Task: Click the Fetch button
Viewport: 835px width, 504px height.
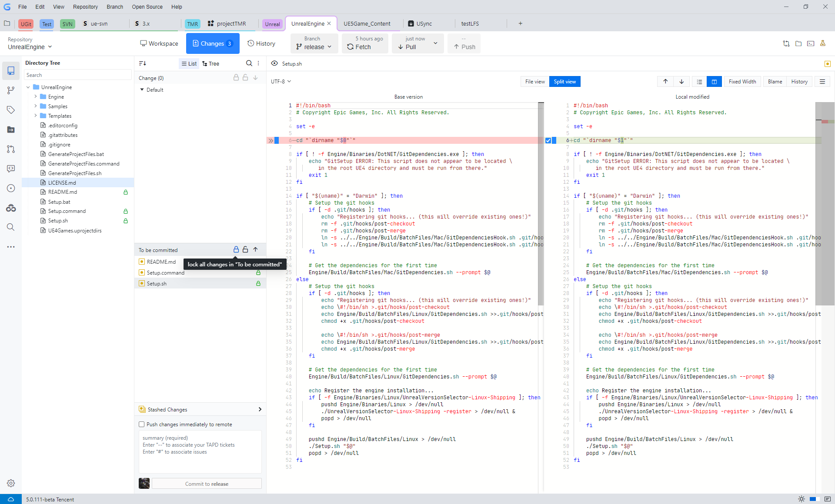Action: pyautogui.click(x=365, y=43)
